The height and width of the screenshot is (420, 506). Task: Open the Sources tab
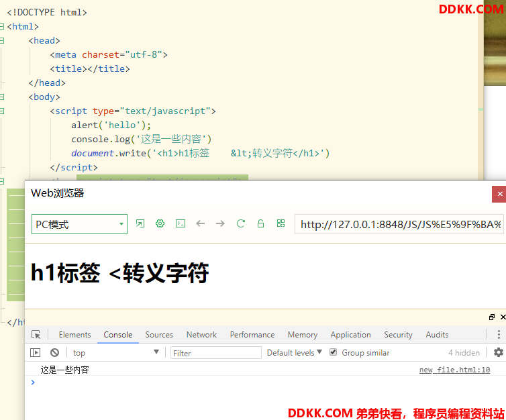[159, 335]
